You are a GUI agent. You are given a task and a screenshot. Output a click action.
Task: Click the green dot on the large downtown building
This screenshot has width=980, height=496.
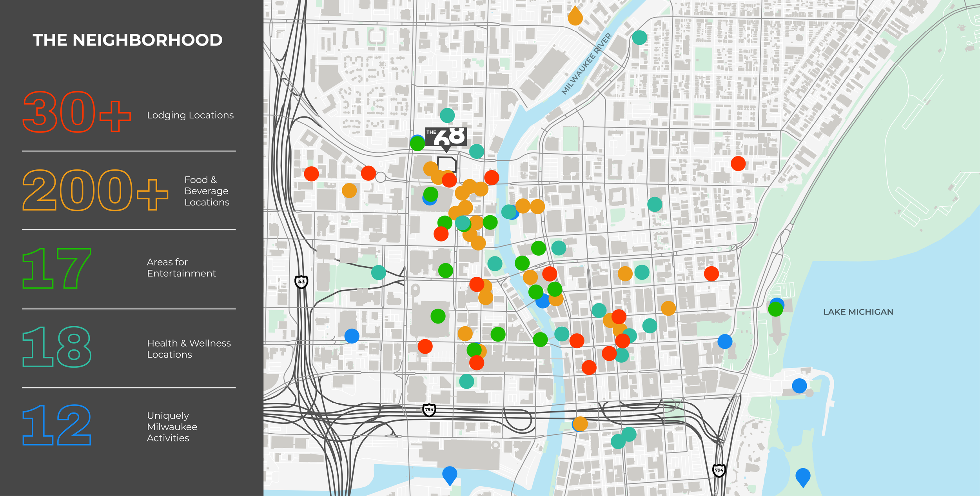438,316
